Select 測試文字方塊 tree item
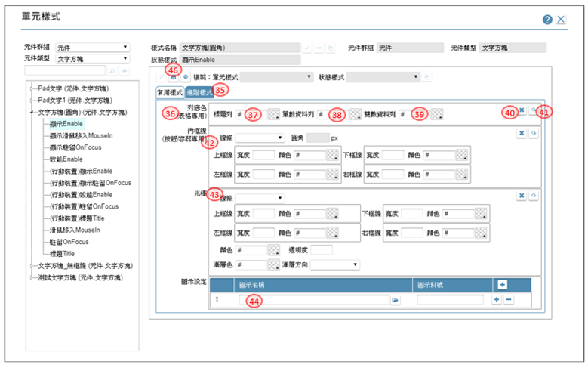This screenshot has width=588, height=368. point(80,278)
